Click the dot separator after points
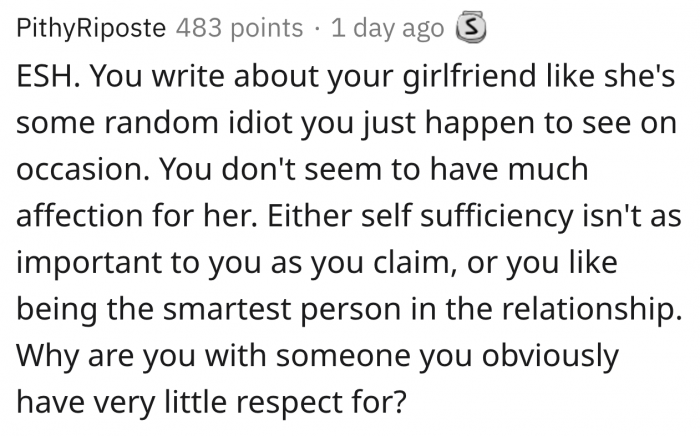 click(x=317, y=29)
